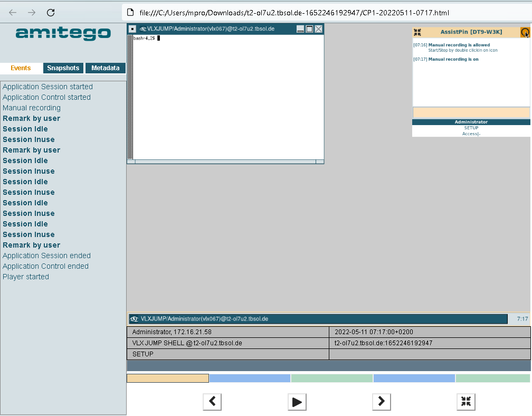Open the Manual recording event
Viewport: 532px width, 416px height.
pyautogui.click(x=32, y=108)
